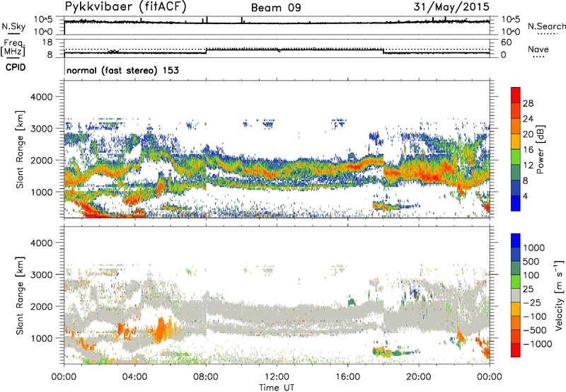Image resolution: width=566 pixels, height=392 pixels.
Task: Select the "normal (fast stereo) 153" text
Action: [x=122, y=70]
